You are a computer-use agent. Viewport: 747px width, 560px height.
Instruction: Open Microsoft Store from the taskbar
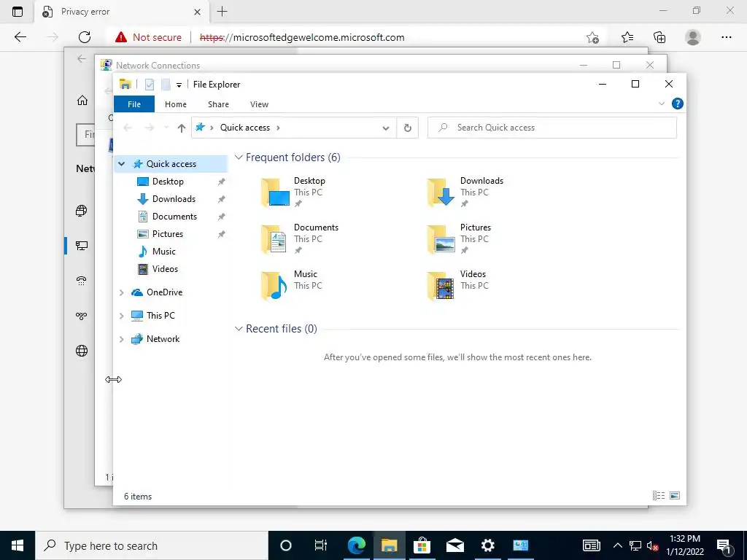point(422,545)
